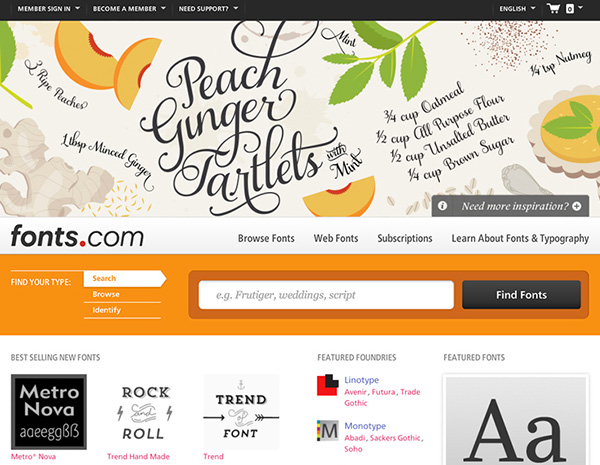Open the Subscriptions menu item
This screenshot has height=465, width=600.
tap(405, 238)
